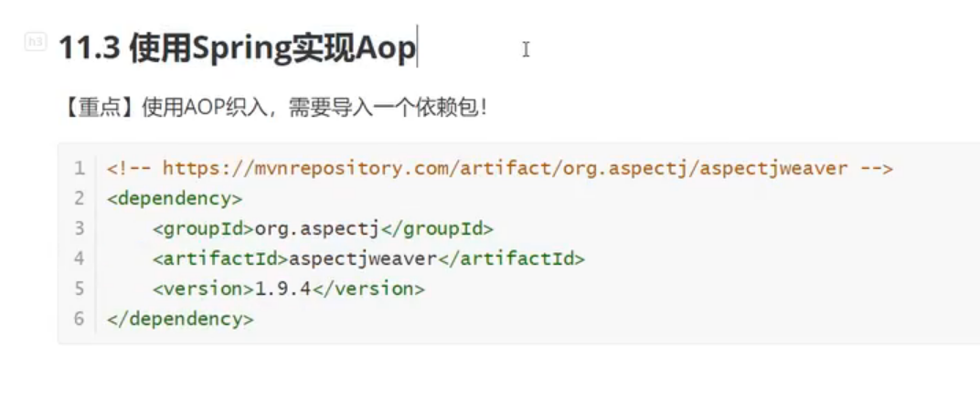
Task: Click the 1.9.4 version number
Action: coord(282,289)
